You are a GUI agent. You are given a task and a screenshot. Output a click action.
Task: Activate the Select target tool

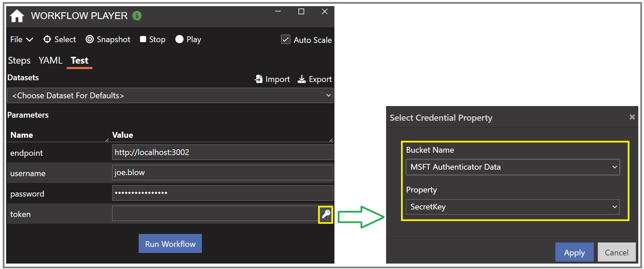click(59, 39)
